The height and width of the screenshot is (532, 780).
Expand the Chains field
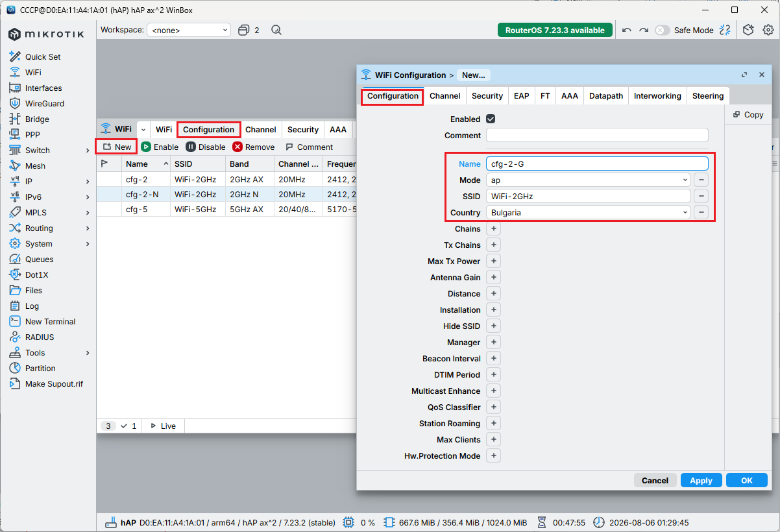click(x=493, y=228)
